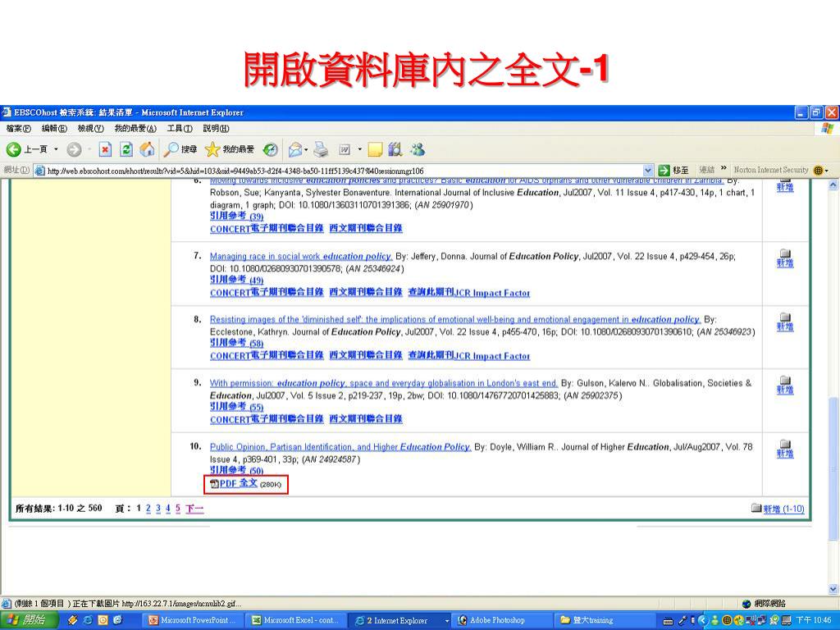Open CONCERT電子期刊聯合目錄 link for result 9
Image resolution: width=840 pixels, height=630 pixels.
click(x=267, y=419)
